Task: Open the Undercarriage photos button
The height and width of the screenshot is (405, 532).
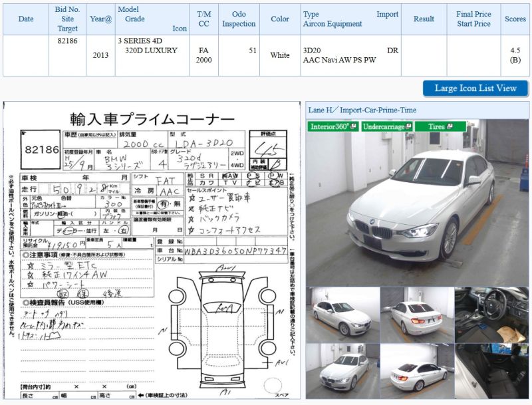Action: click(x=386, y=126)
